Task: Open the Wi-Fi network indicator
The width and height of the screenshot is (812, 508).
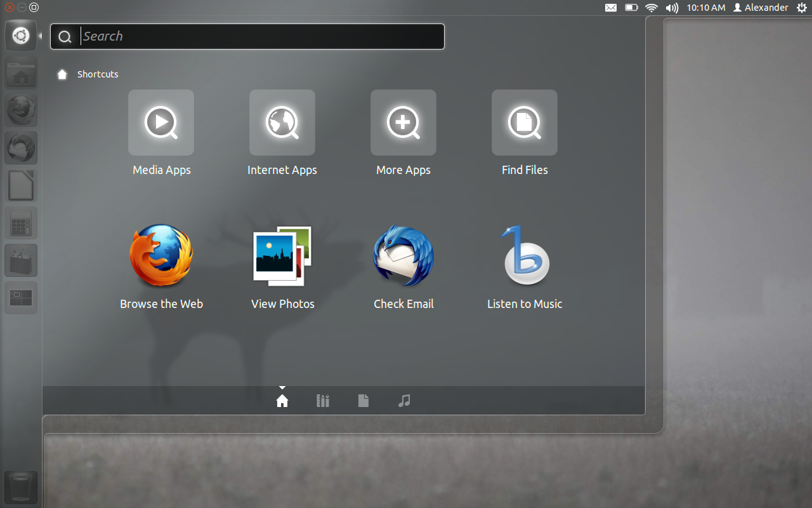Action: pos(652,8)
